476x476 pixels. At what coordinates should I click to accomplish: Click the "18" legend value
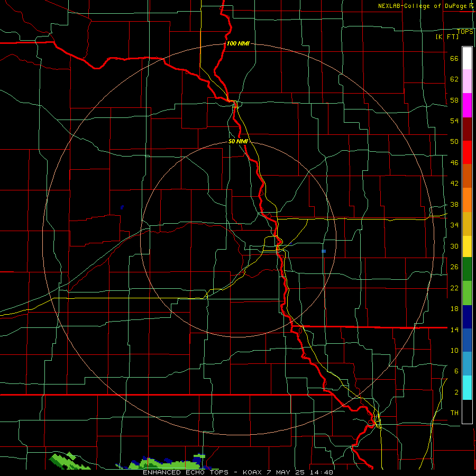pos(454,309)
